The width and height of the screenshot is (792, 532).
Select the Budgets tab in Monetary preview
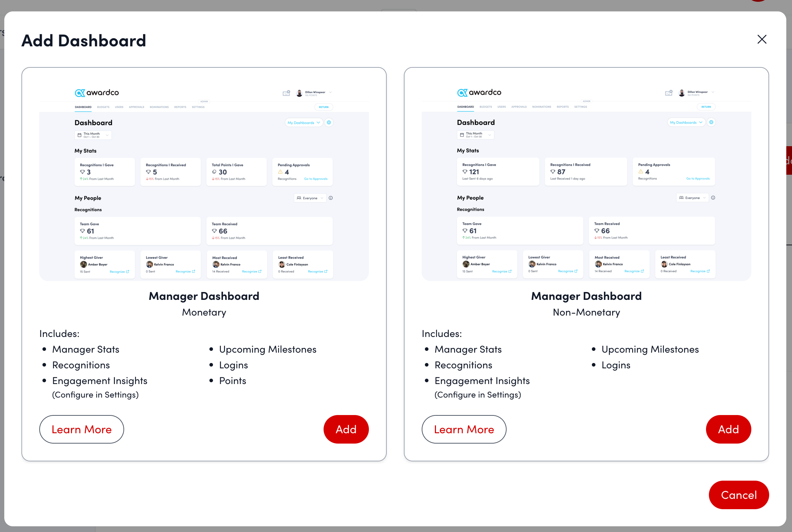pos(103,107)
